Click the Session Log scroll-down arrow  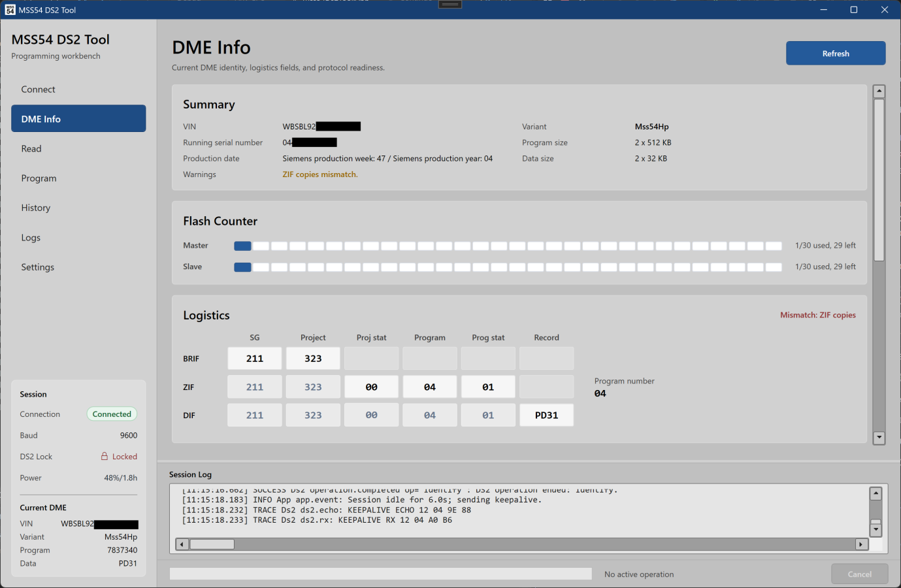click(x=876, y=530)
